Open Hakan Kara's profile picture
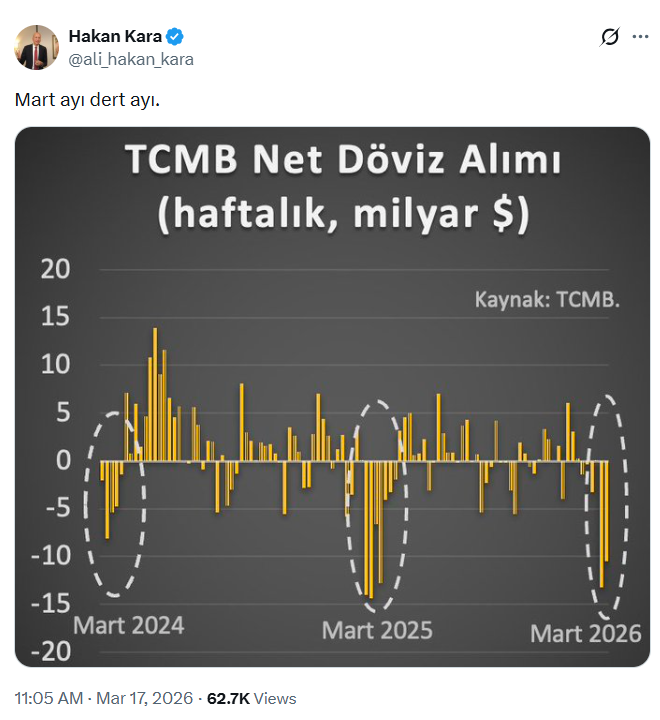The image size is (660, 720). pos(36,47)
